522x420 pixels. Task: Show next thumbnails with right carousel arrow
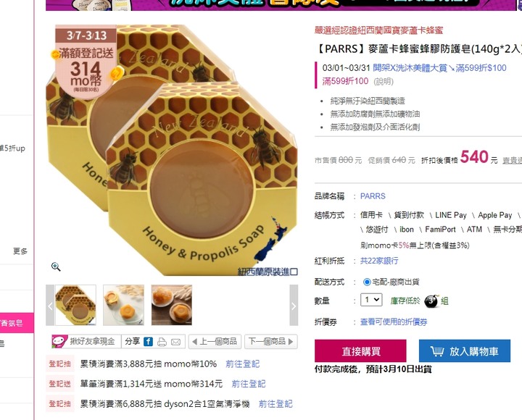pos(294,306)
